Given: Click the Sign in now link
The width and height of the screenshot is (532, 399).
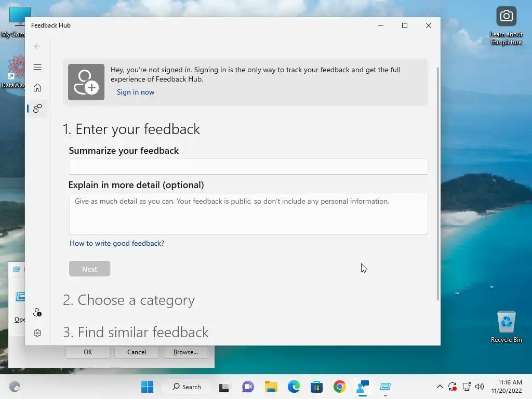Looking at the screenshot, I should (x=136, y=92).
